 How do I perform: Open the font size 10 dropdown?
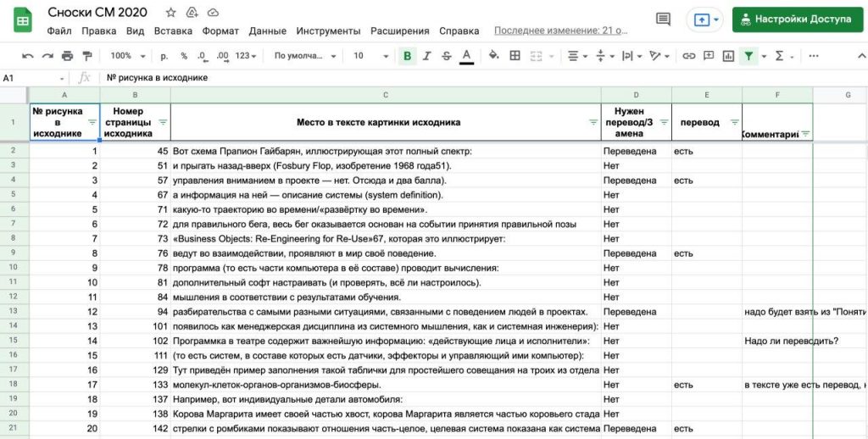[371, 56]
